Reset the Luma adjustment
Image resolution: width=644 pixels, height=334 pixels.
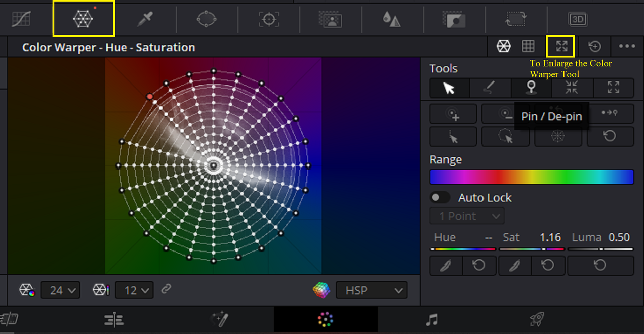(x=600, y=265)
